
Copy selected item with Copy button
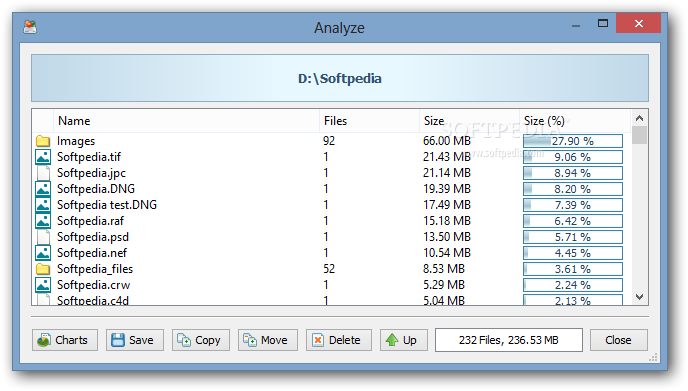tap(201, 340)
